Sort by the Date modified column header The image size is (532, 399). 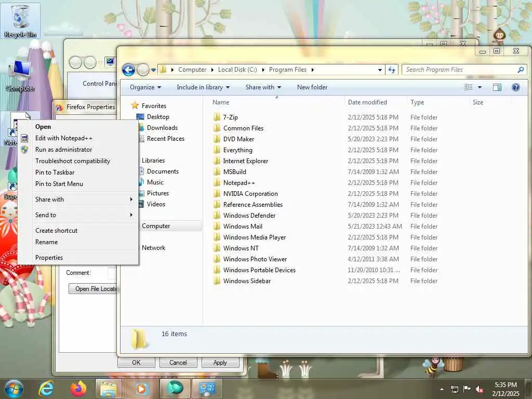[367, 102]
